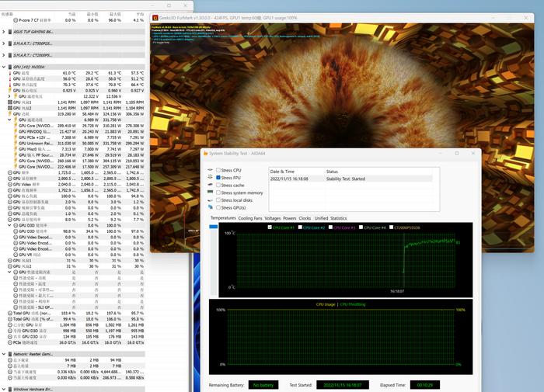This screenshot has height=392, width=544.
Task: Click circle icon on GPU VR usage row
Action: [x=16, y=255]
